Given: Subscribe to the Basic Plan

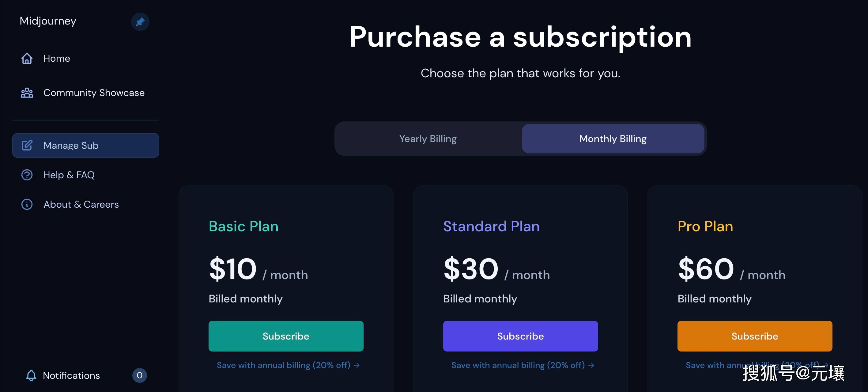Looking at the screenshot, I should (286, 336).
